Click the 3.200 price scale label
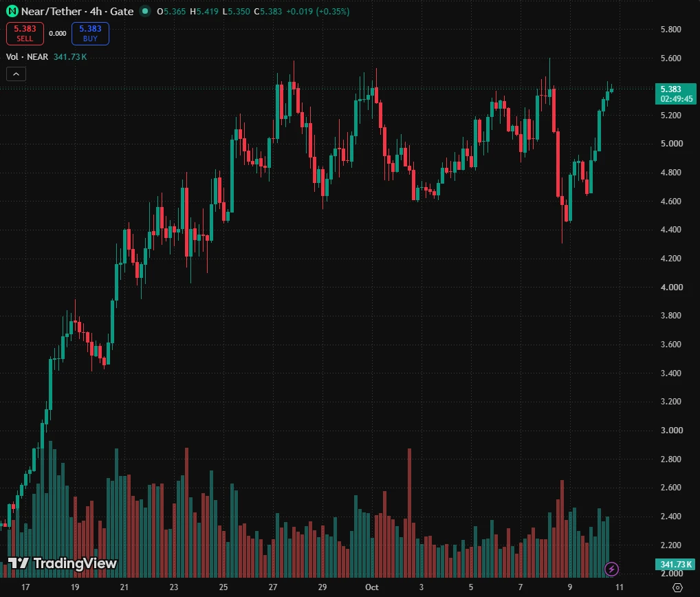 click(671, 402)
